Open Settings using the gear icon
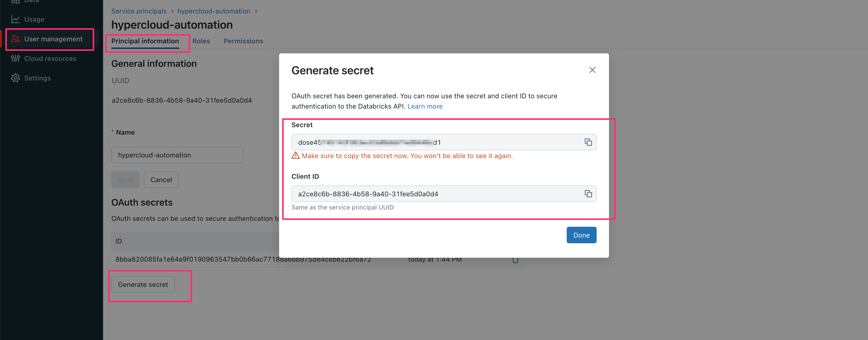Viewport: 868px width, 340px height. coord(15,78)
